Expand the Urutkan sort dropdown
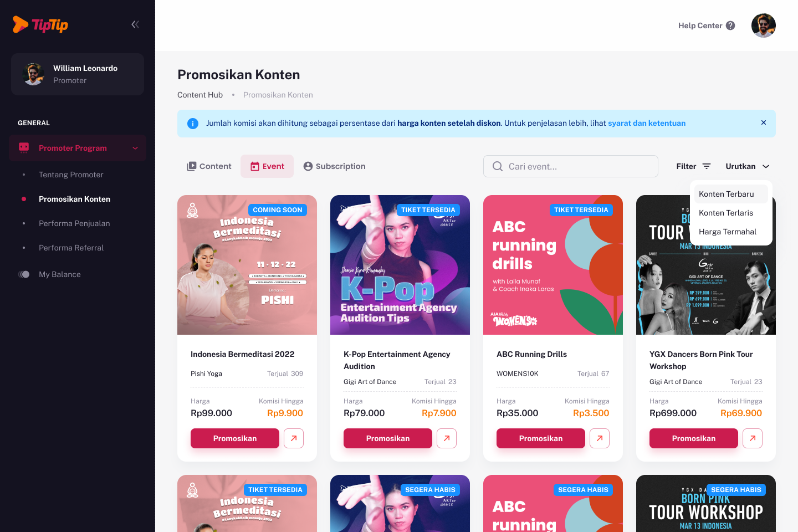 [748, 166]
